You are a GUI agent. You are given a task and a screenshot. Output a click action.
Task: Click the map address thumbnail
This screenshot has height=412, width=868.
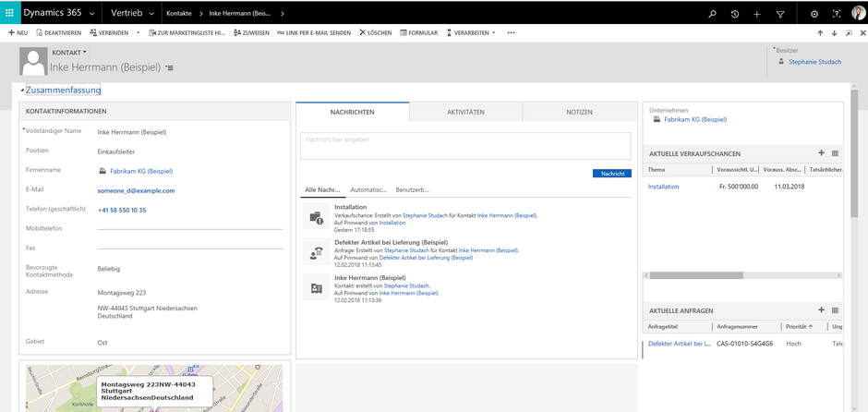pos(154,388)
